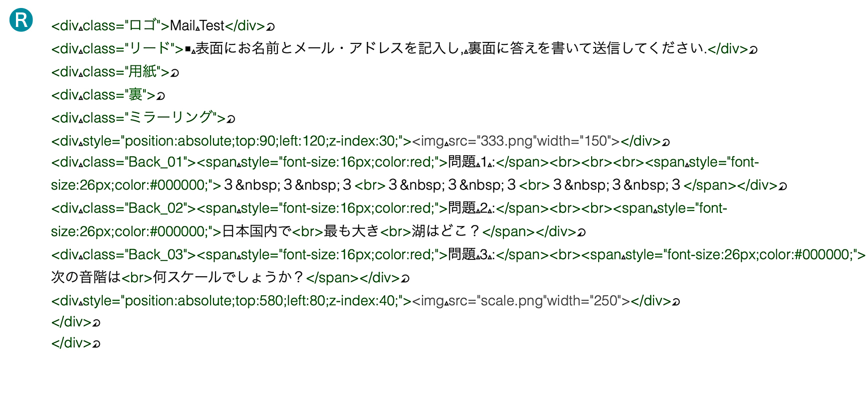Click the img src="scale.png" tag

click(521, 301)
